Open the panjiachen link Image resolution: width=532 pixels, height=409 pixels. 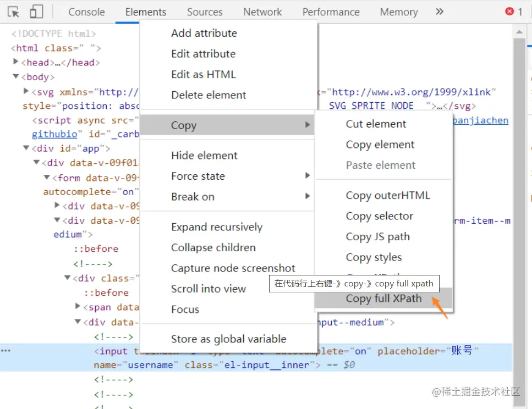480,120
